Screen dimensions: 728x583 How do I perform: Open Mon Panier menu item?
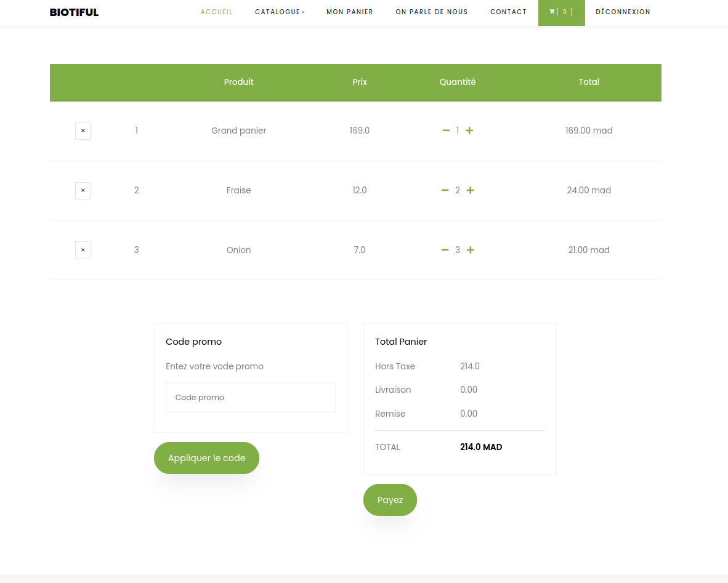click(x=350, y=12)
